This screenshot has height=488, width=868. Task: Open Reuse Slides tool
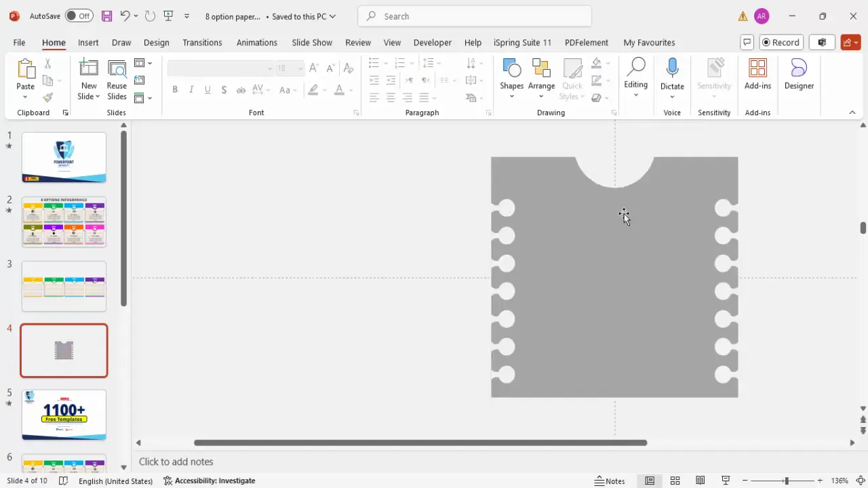coord(117,79)
